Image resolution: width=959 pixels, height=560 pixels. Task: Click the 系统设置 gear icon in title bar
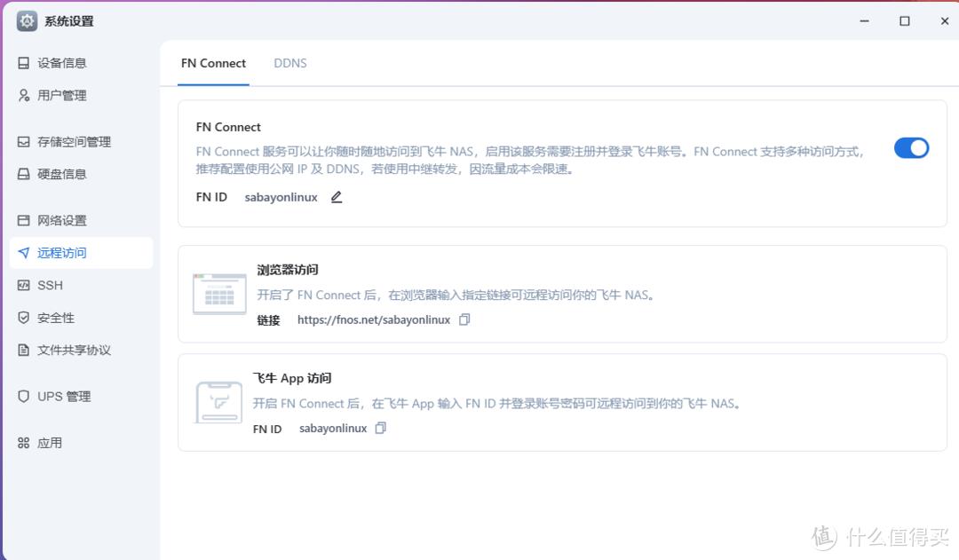tap(27, 20)
